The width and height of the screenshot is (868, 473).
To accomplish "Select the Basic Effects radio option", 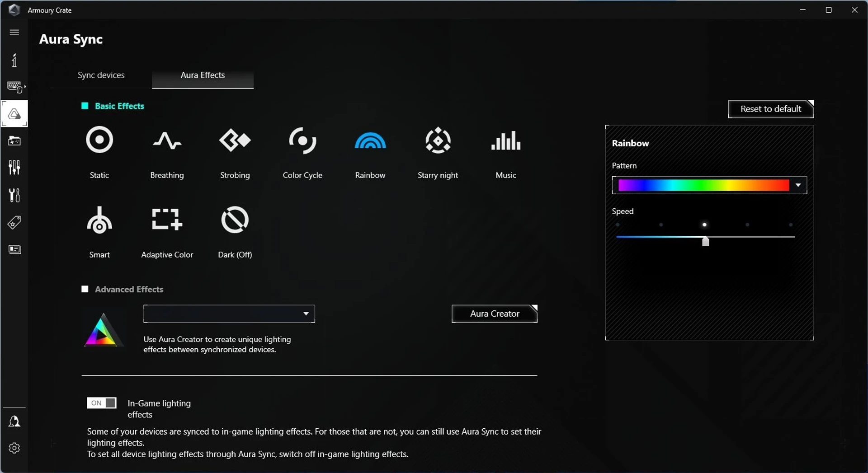I will 85,106.
